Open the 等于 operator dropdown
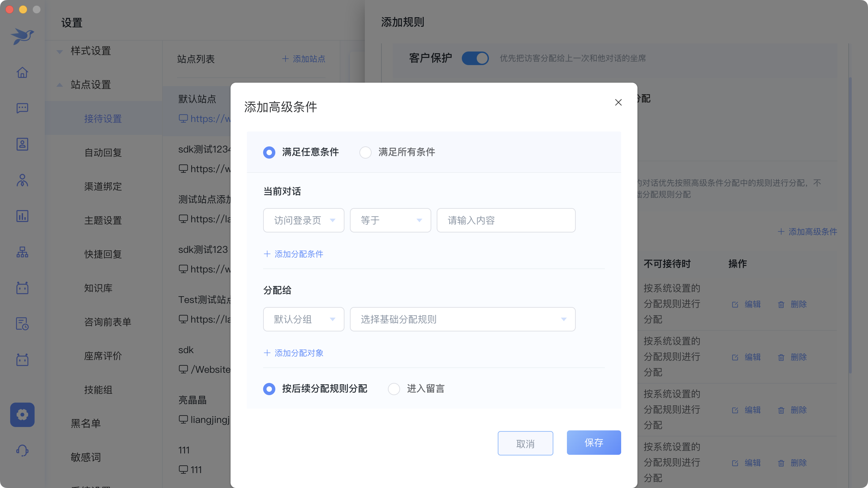The image size is (868, 488). point(390,220)
